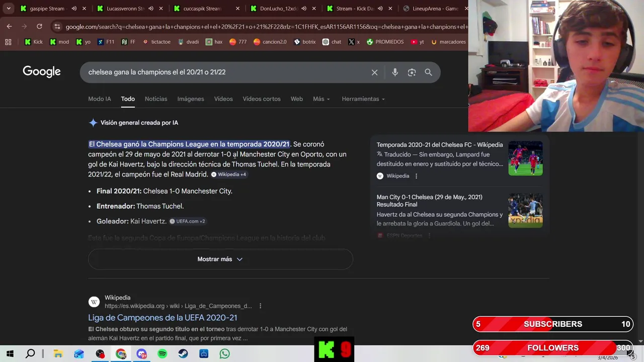This screenshot has height=362, width=644.
Task: Select the Imágenes search tab
Action: click(191, 99)
